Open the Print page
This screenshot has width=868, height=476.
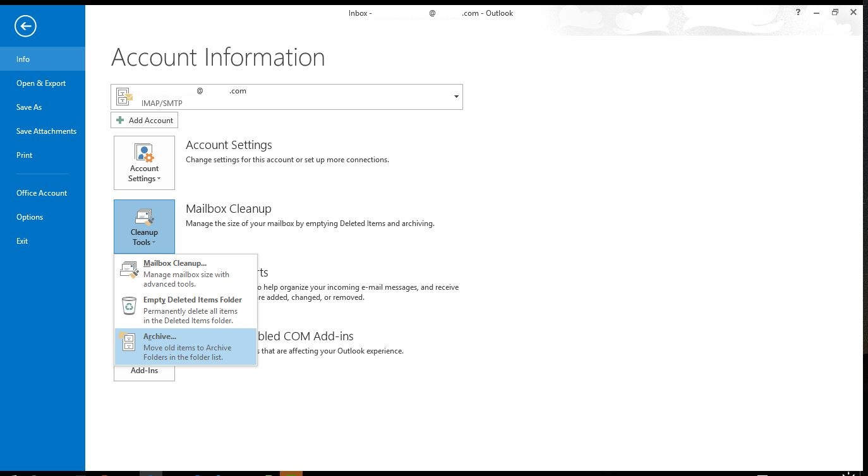[x=42, y=155]
